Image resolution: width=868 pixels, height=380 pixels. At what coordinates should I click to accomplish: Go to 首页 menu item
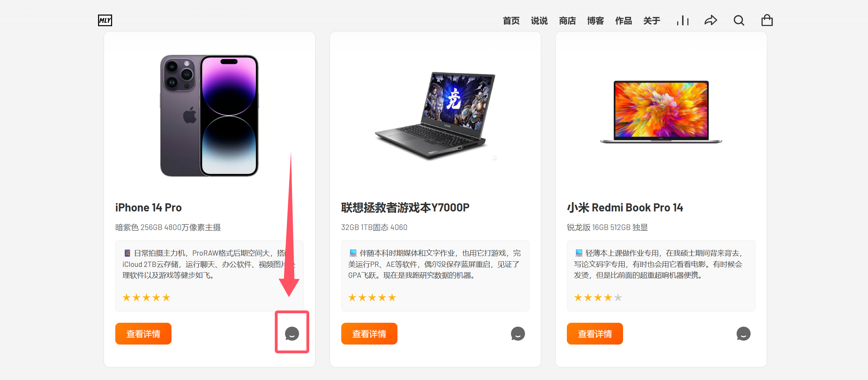point(511,21)
